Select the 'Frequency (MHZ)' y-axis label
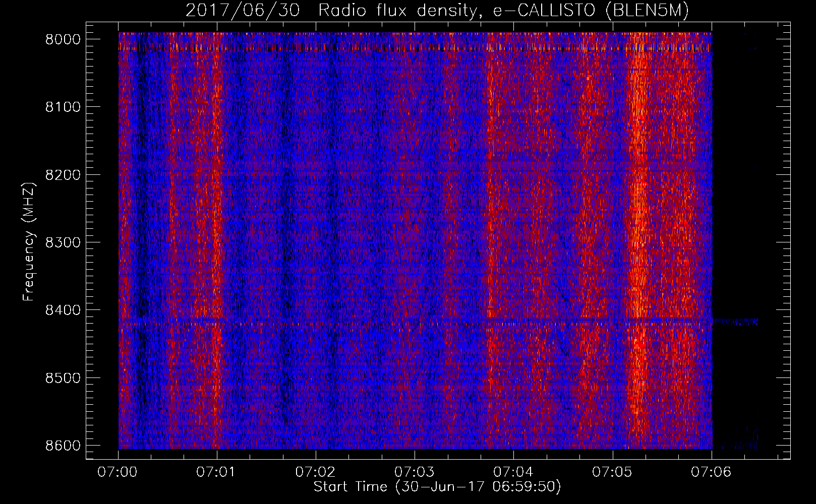 28,241
